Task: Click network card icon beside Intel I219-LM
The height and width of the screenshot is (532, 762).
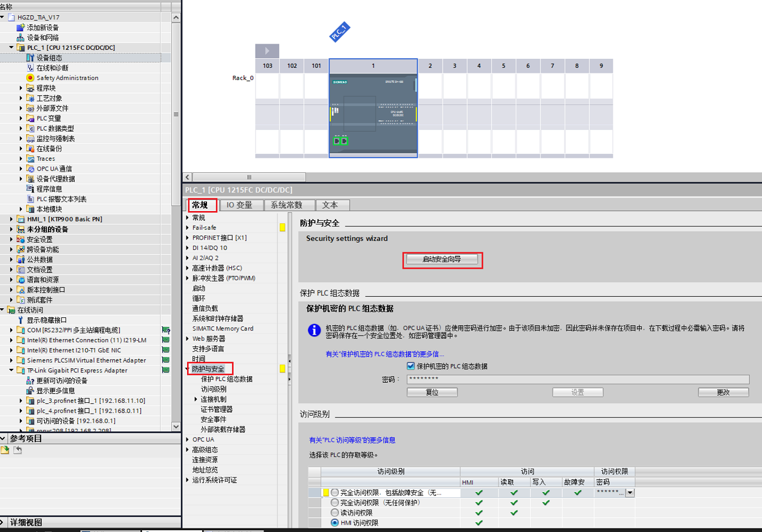Action: point(166,340)
